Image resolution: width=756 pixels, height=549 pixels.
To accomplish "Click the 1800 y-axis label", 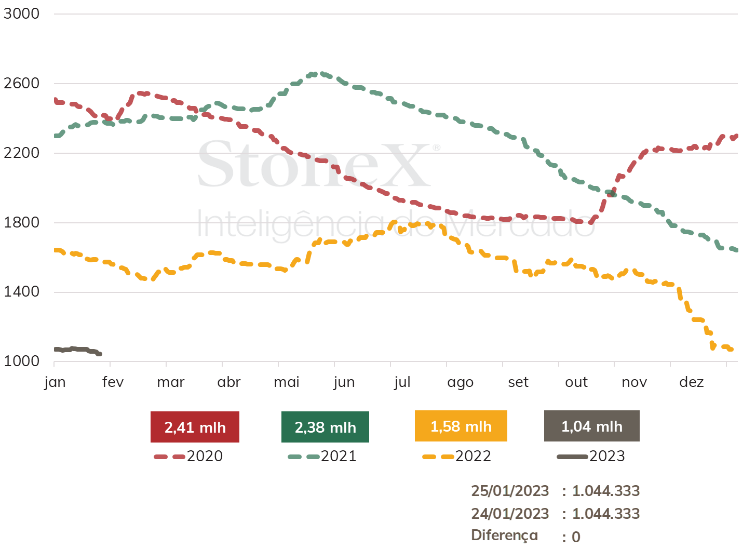I will (x=21, y=222).
